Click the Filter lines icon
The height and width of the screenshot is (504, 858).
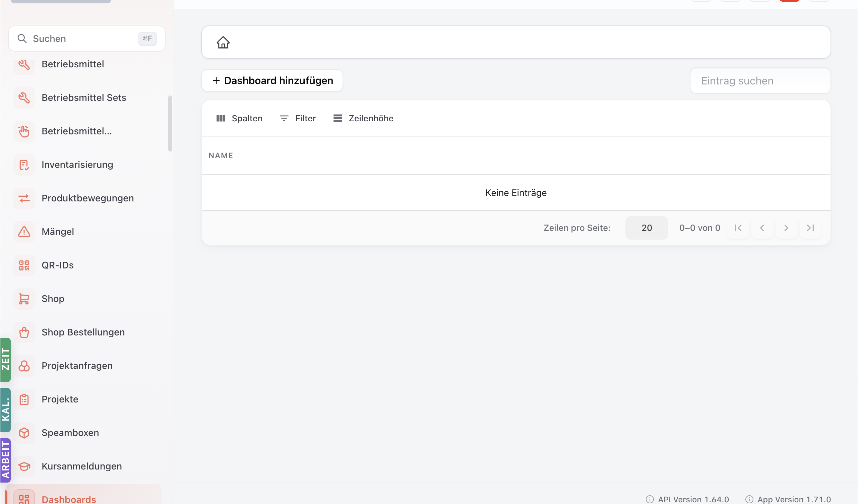[284, 118]
